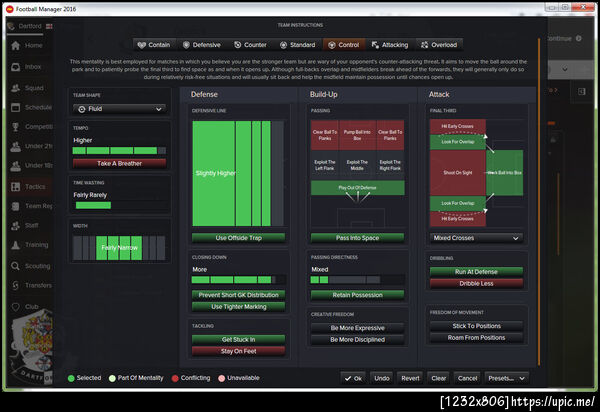Open the Schedule calendar icon

[15, 107]
